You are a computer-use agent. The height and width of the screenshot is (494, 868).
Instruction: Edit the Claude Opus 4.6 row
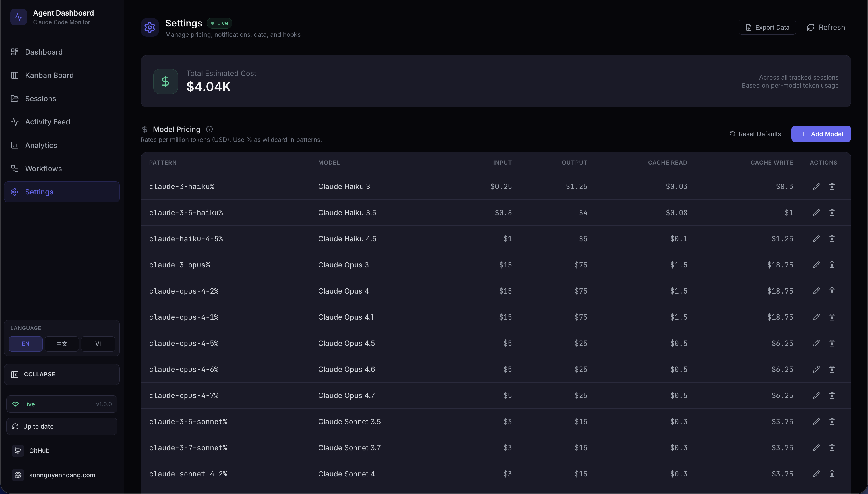(x=816, y=369)
